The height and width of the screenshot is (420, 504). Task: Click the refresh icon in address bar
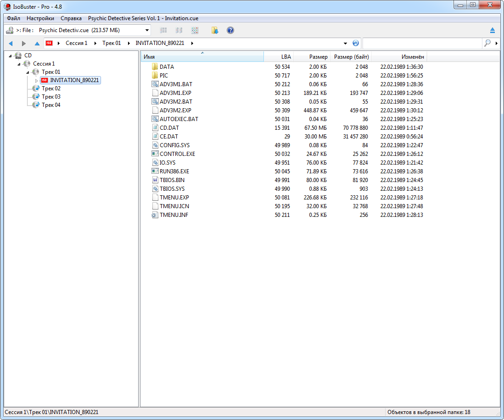click(355, 43)
